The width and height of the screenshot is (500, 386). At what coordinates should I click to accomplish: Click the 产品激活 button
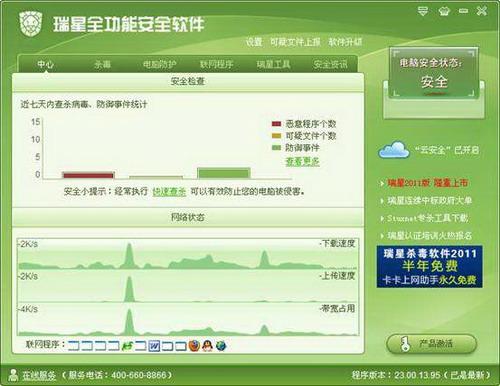(431, 344)
